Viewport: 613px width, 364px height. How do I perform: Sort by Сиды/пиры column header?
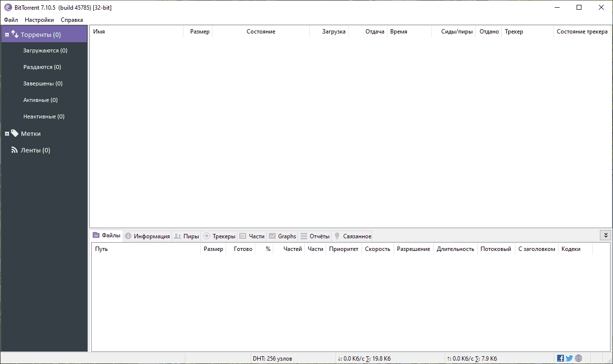click(x=453, y=32)
